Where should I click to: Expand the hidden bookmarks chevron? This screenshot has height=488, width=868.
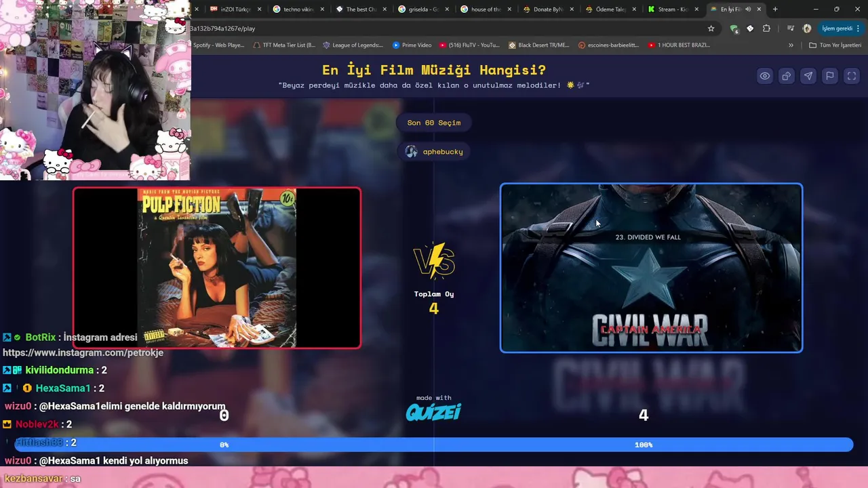[x=791, y=45]
